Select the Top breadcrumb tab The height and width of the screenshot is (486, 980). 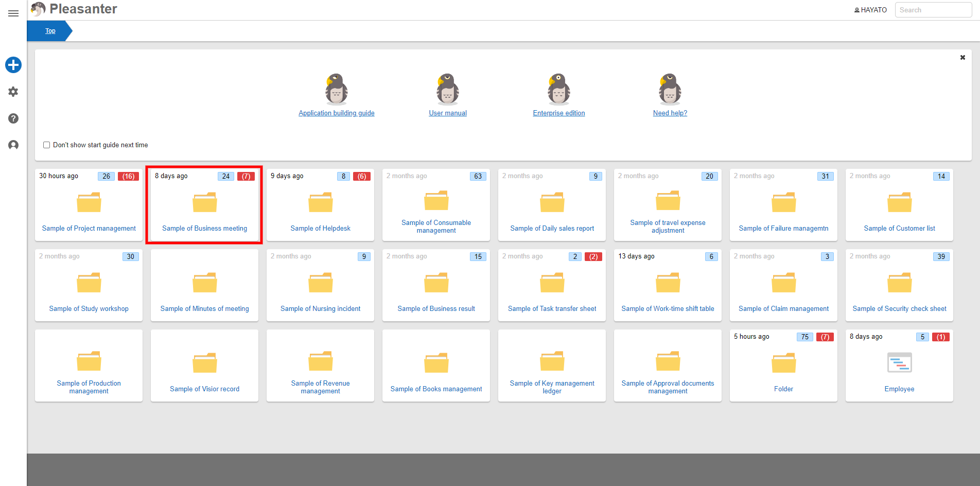click(x=50, y=31)
